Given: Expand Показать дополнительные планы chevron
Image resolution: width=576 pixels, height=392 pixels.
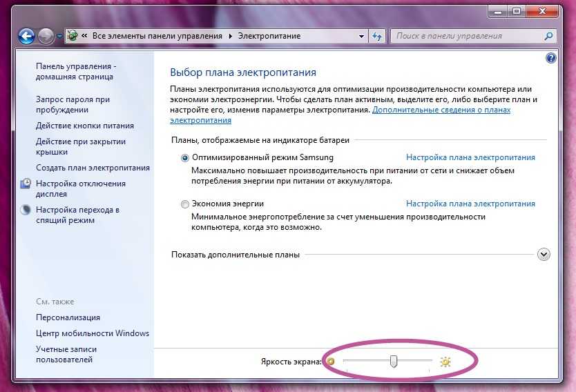Looking at the screenshot, I should tap(544, 255).
